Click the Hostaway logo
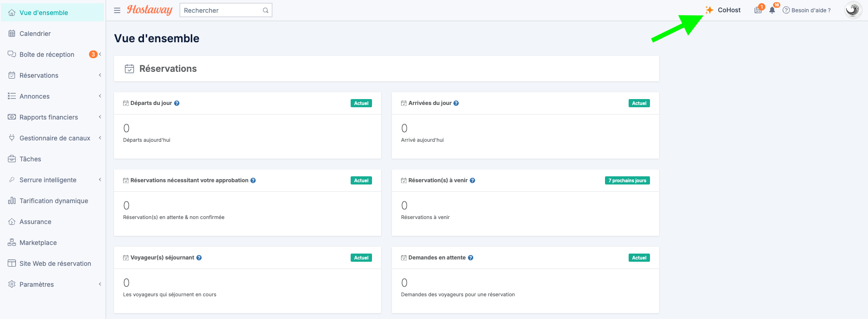The width and height of the screenshot is (868, 319). pyautogui.click(x=149, y=10)
